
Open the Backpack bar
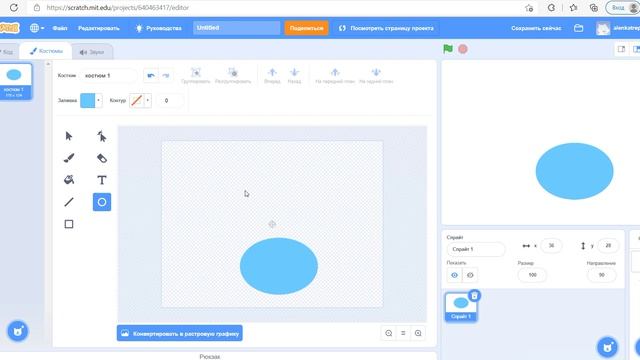click(x=210, y=356)
